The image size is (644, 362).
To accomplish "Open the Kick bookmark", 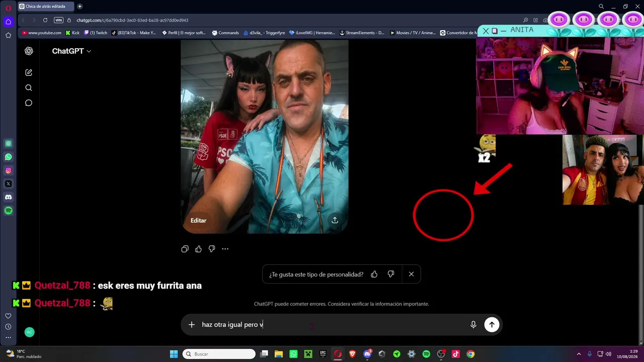I will tap(72, 33).
